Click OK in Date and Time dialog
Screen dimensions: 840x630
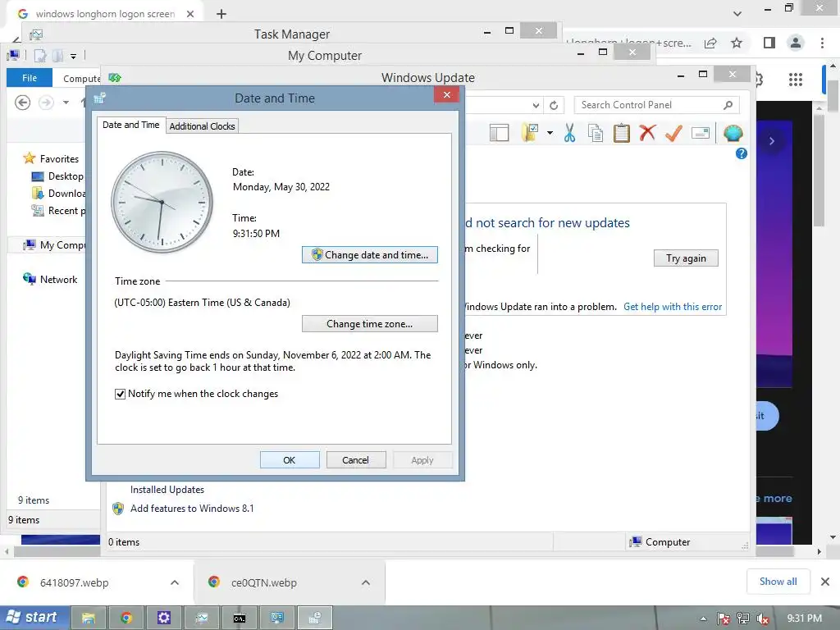tap(290, 459)
